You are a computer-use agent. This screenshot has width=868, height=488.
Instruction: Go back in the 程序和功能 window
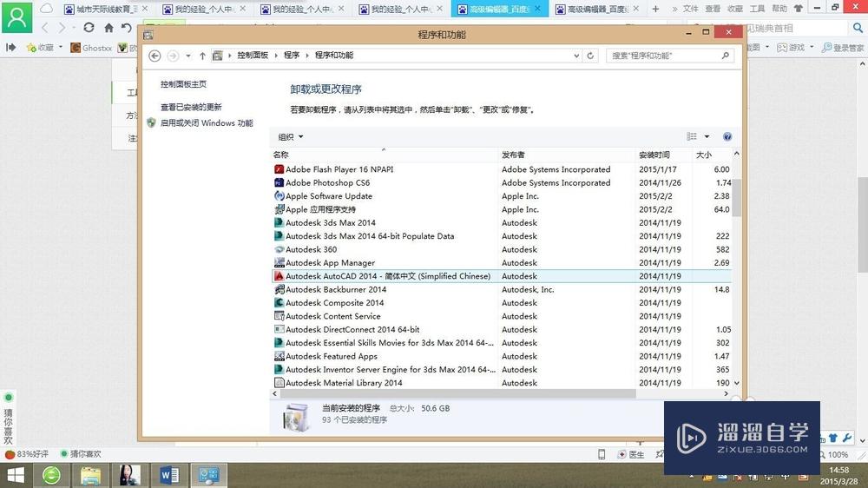coord(155,56)
